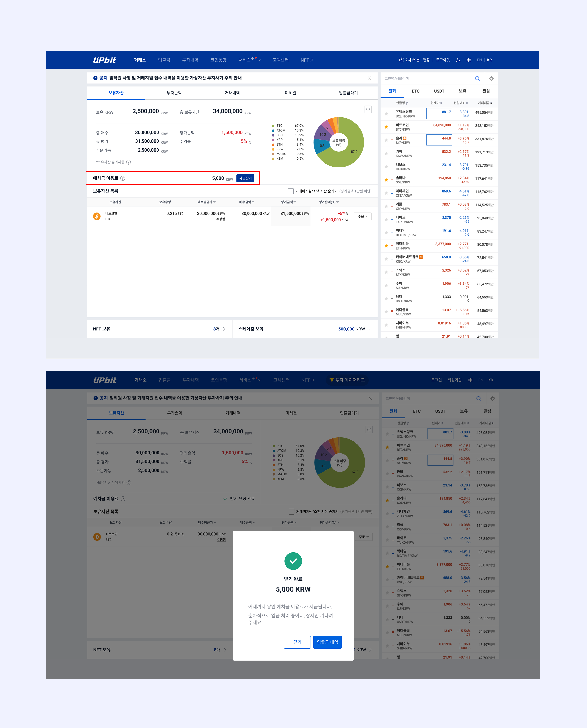Click the trophy icon of 투자 메이저리그
The image size is (587, 728).
tap(332, 380)
